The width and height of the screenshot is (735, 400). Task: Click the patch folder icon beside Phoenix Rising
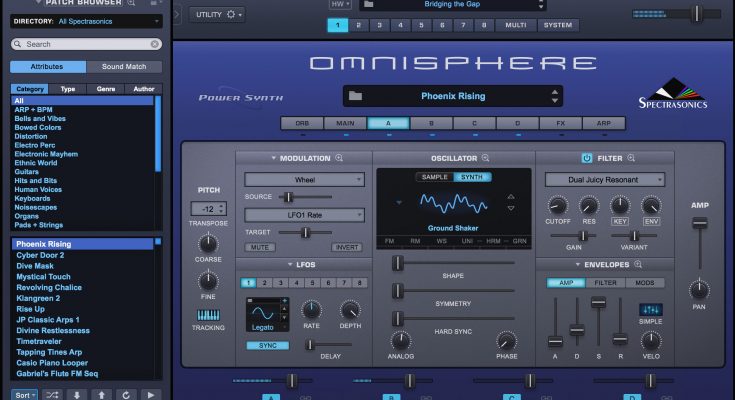pyautogui.click(x=356, y=96)
